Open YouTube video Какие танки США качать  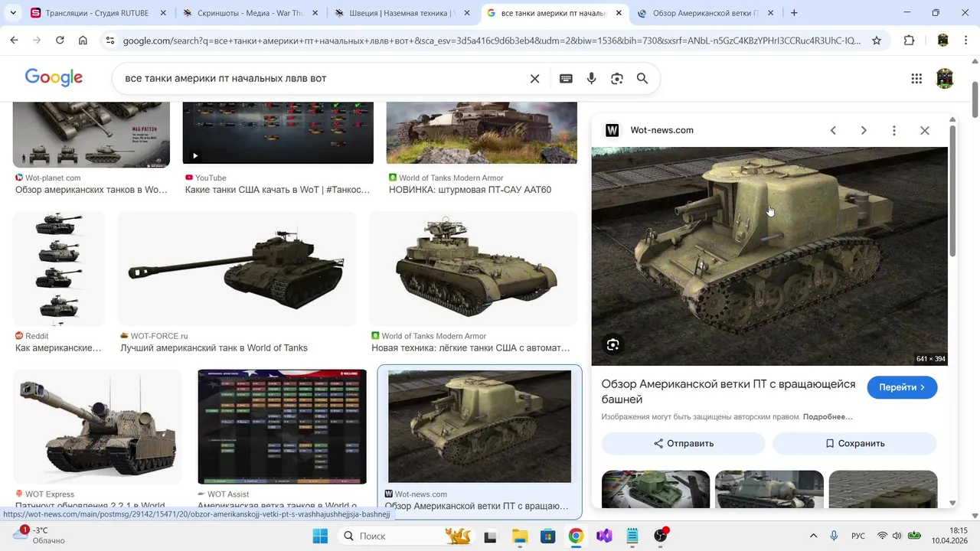278,133
